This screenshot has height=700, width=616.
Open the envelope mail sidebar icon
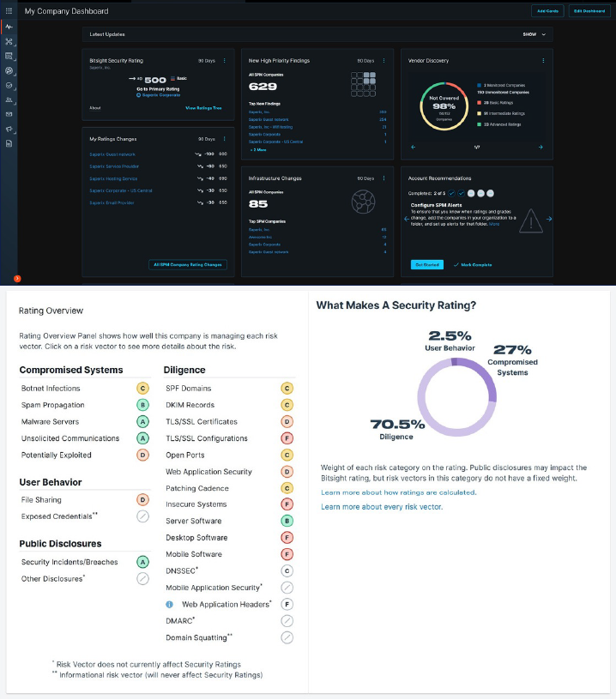(9, 114)
